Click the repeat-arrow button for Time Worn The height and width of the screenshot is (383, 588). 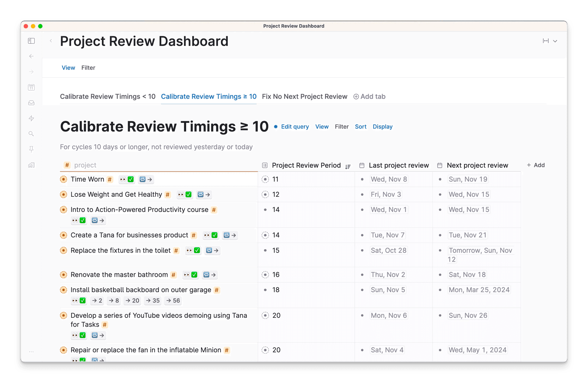(x=146, y=179)
